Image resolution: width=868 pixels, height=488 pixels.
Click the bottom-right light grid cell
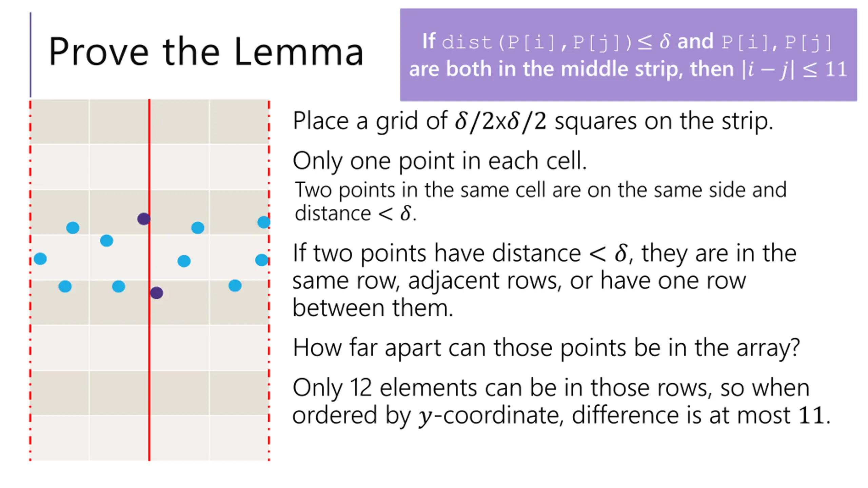tap(239, 438)
